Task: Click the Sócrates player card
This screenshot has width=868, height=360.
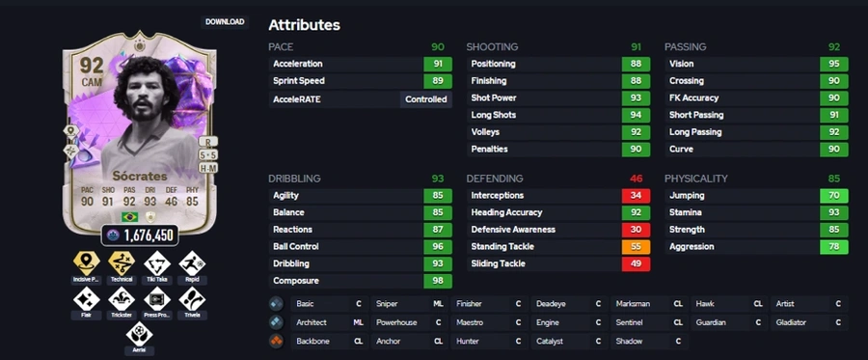Action: pos(140,133)
